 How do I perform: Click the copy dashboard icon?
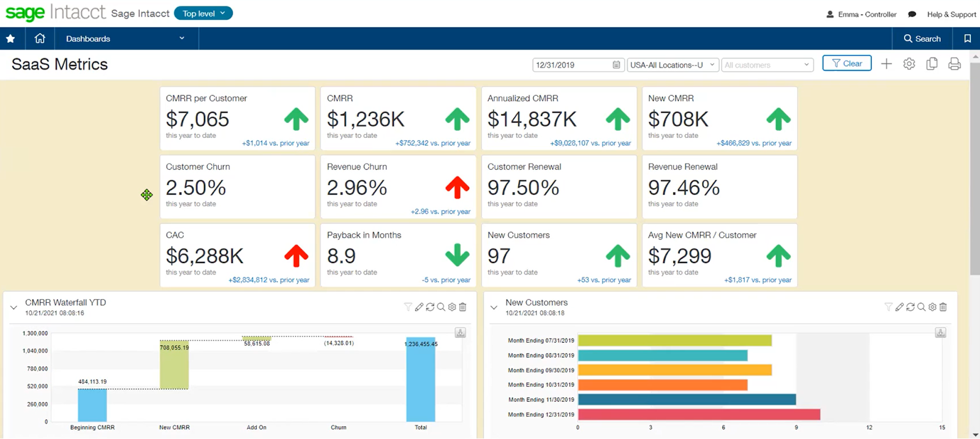(x=932, y=64)
